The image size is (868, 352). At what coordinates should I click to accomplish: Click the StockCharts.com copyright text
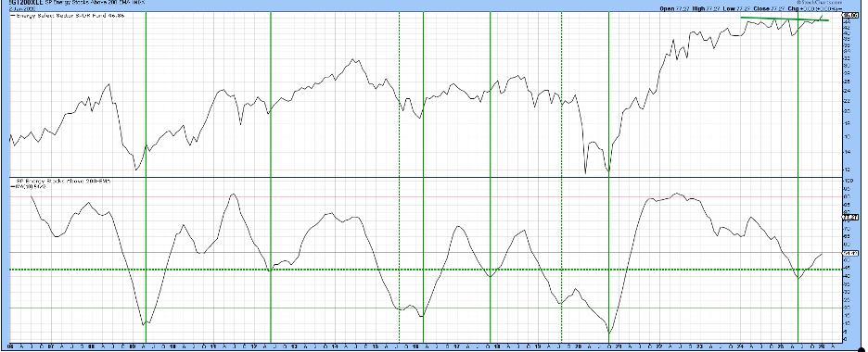coord(819,3)
